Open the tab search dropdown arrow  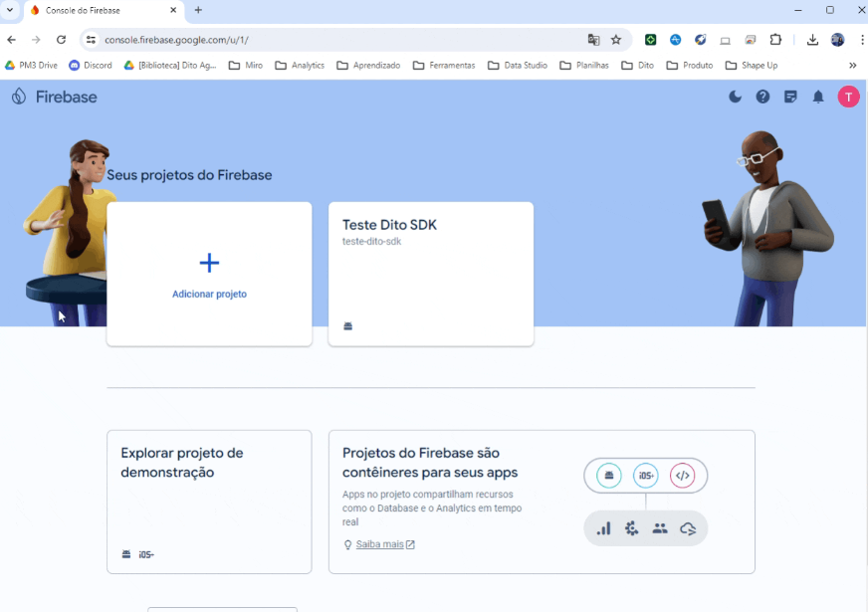10,10
